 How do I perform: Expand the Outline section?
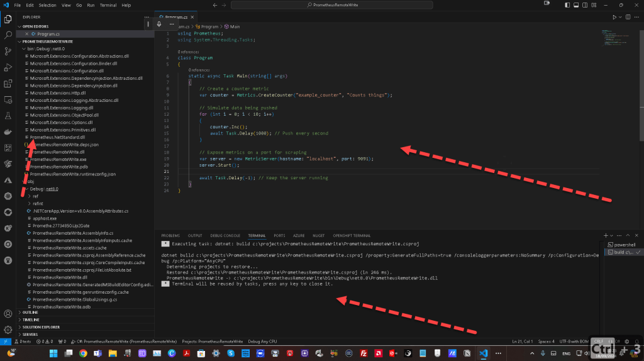(x=19, y=313)
